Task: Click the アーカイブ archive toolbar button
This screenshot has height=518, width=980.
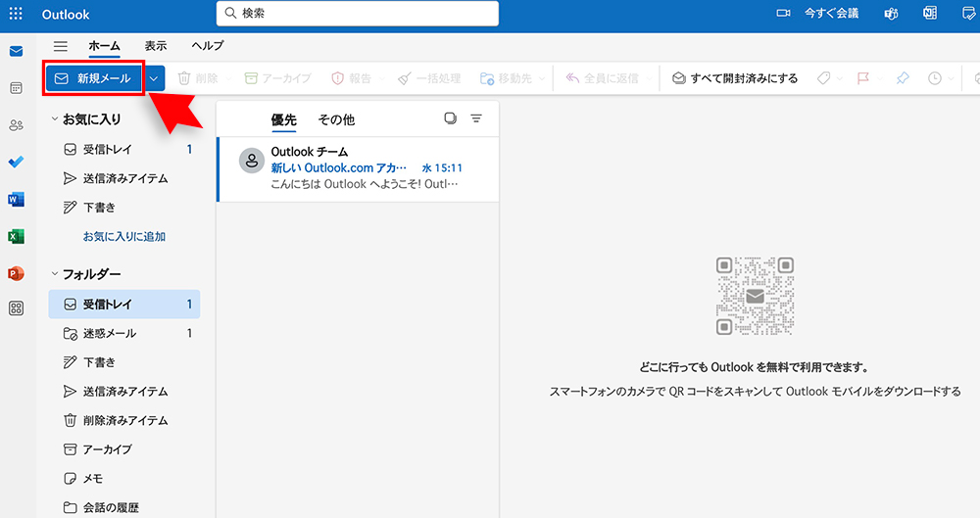Action: point(278,78)
